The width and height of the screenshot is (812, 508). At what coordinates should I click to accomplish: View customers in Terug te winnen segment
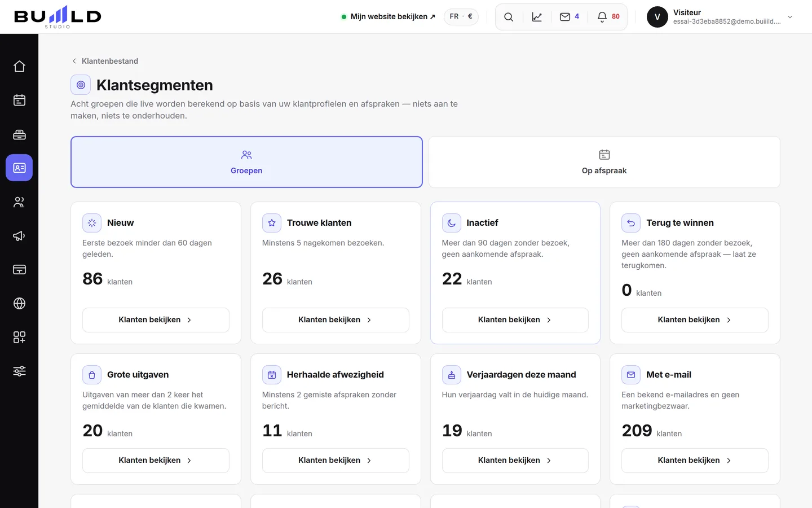click(x=695, y=320)
